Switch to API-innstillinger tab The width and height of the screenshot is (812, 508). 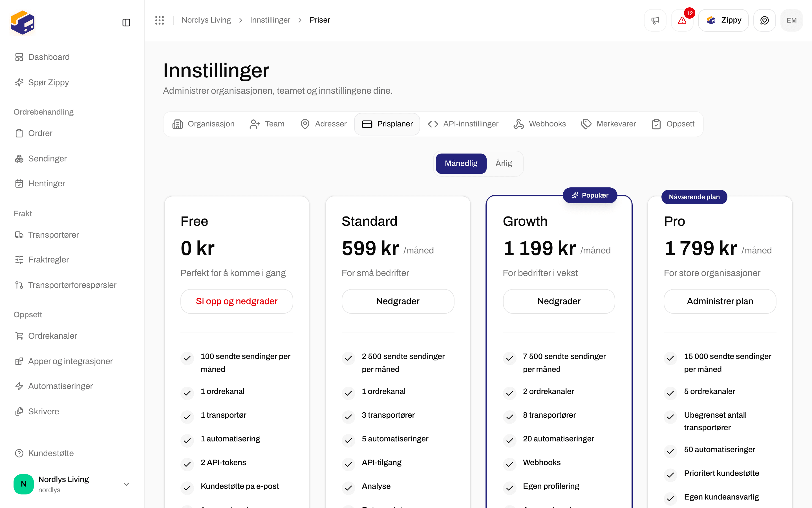[x=463, y=124]
